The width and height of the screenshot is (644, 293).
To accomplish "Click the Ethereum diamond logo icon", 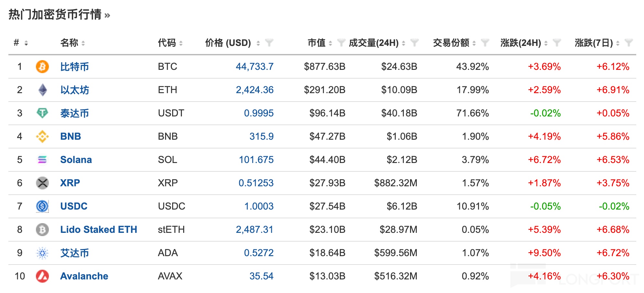I will 42,90.
